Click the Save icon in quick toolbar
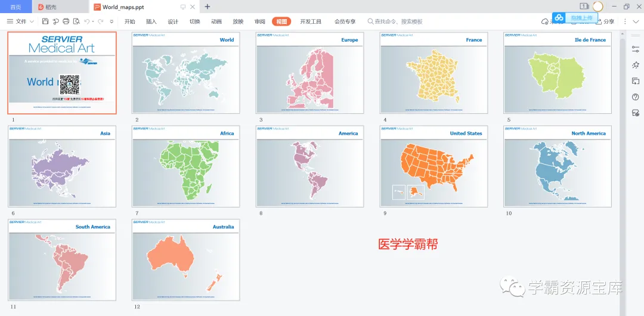The image size is (644, 316). (x=45, y=21)
